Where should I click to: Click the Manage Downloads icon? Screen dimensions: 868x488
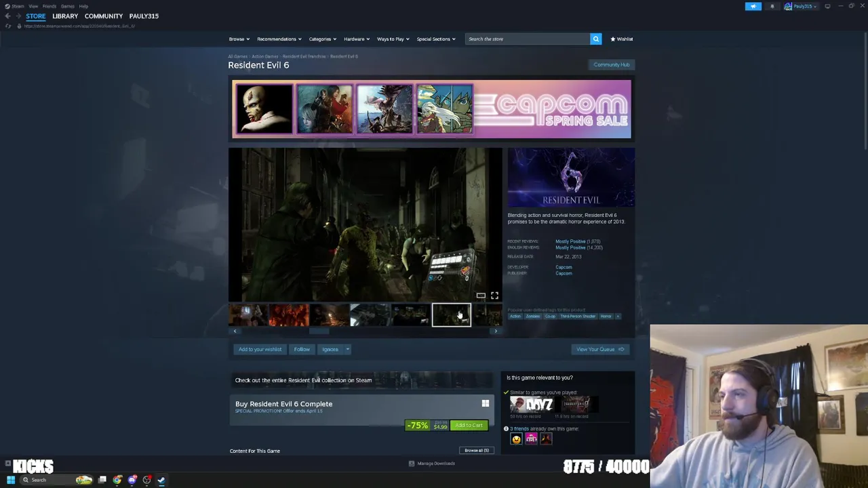411,464
